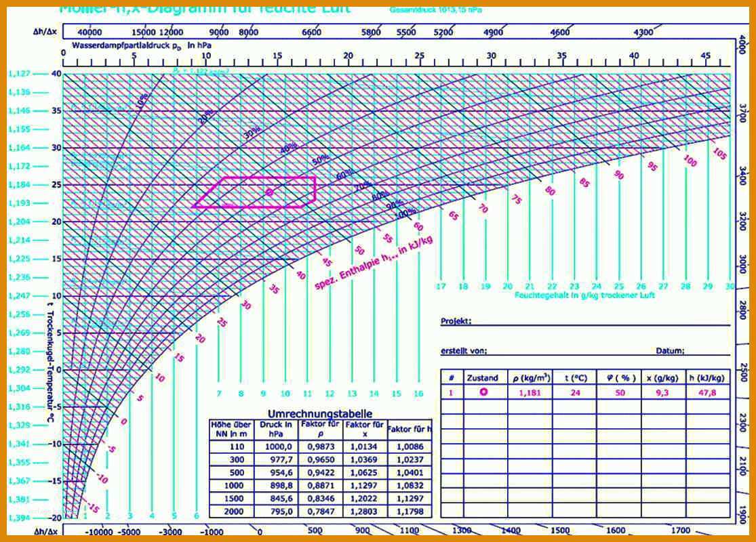Click the 2800 value on the right-side scale
Viewport: 756px width, 542px height.
tap(743, 310)
